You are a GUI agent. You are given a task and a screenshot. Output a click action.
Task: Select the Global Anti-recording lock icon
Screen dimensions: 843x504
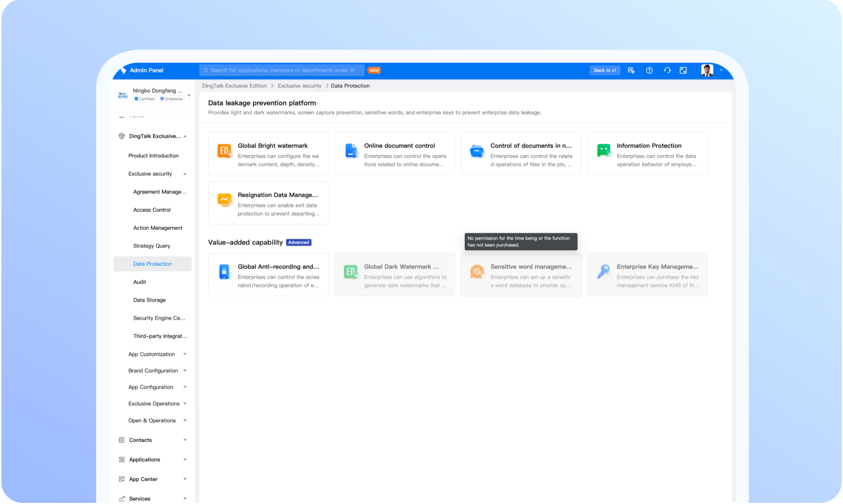tap(224, 272)
